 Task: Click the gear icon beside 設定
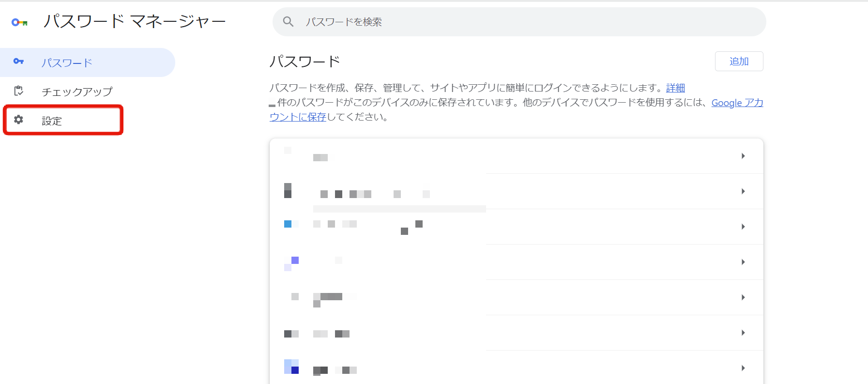18,120
